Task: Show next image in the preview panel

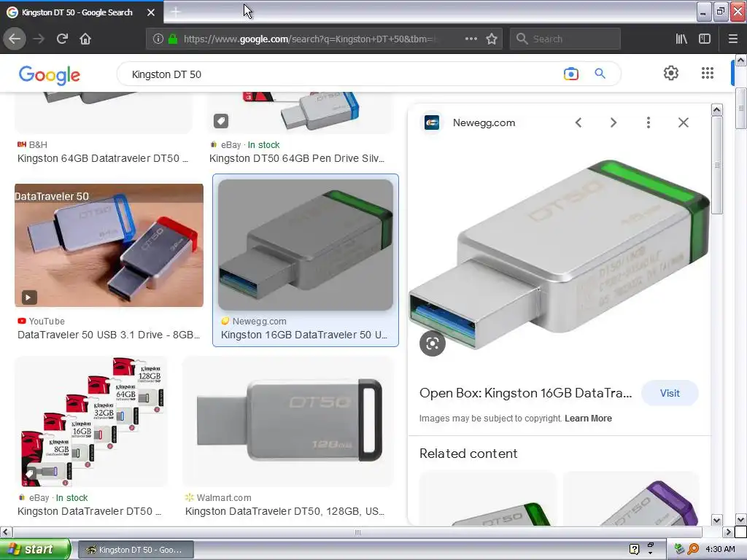Action: coord(613,122)
